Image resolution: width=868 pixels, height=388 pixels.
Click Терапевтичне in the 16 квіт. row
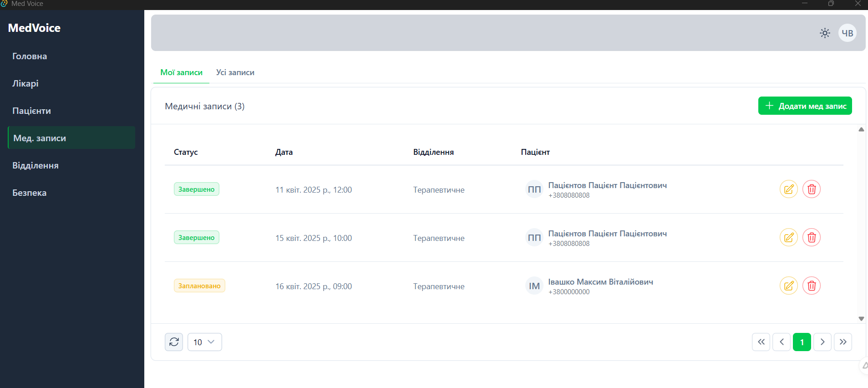coord(439,286)
